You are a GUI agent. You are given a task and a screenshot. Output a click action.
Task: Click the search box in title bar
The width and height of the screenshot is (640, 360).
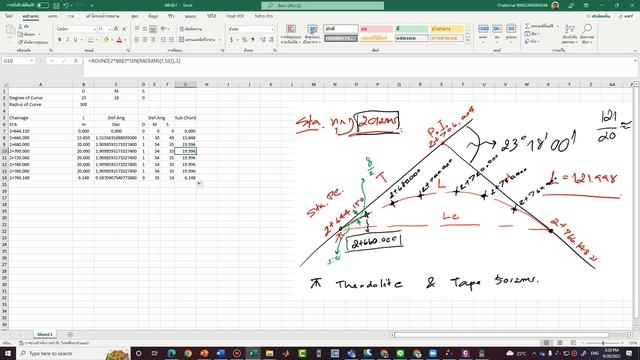pos(322,5)
